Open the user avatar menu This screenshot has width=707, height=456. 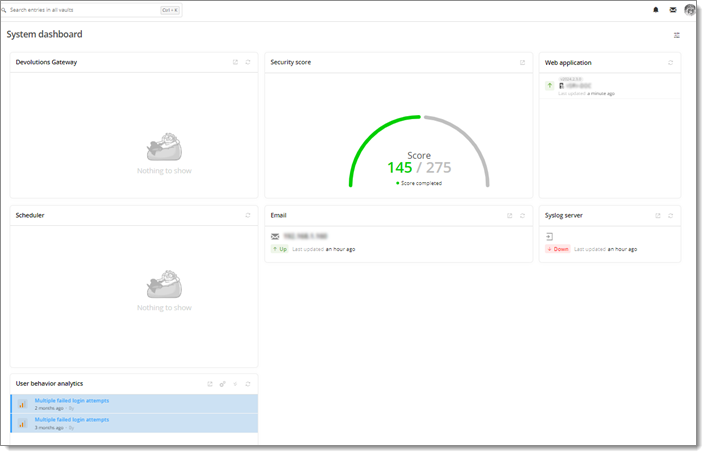(x=690, y=10)
